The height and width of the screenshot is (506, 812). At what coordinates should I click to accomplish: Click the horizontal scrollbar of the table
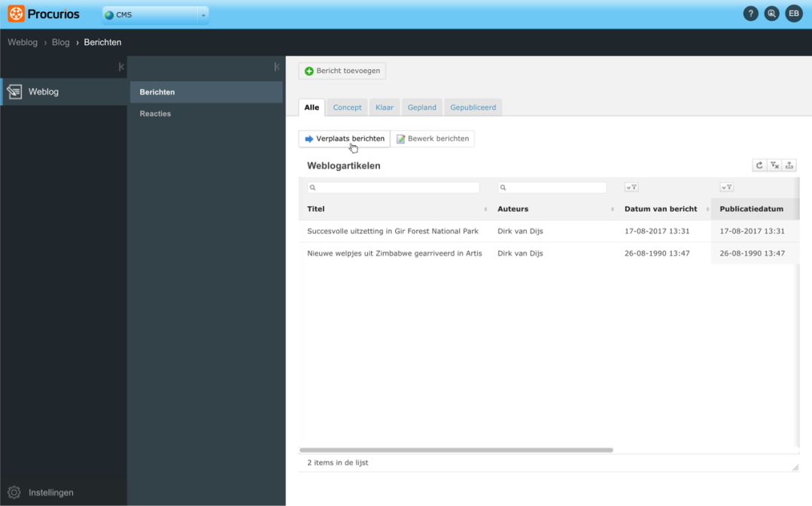coord(456,450)
